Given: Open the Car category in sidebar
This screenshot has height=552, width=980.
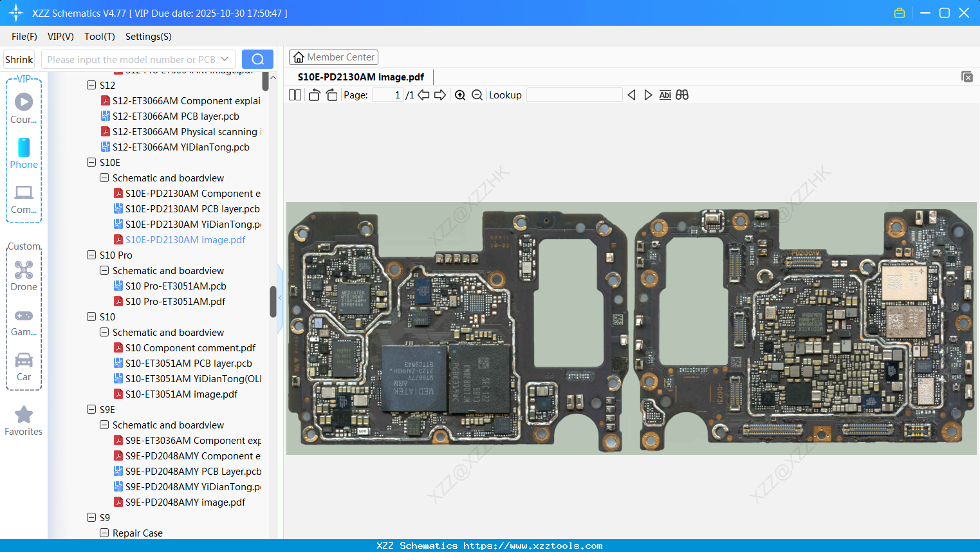Looking at the screenshot, I should (24, 367).
